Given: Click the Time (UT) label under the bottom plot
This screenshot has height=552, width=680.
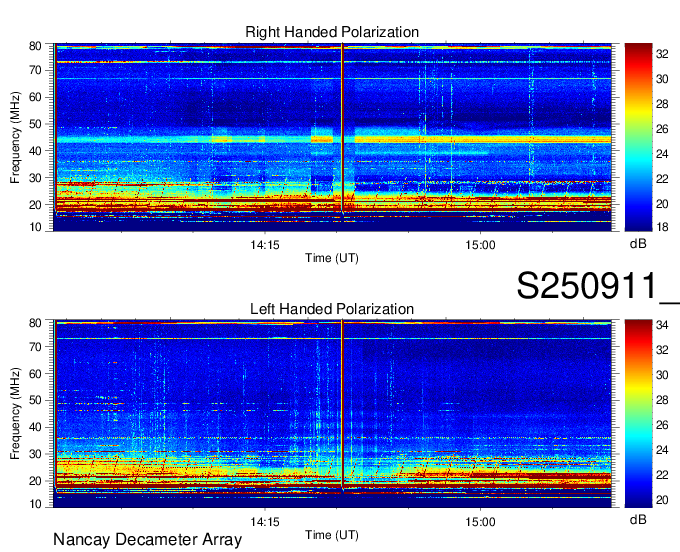Looking at the screenshot, I should click(x=332, y=534).
